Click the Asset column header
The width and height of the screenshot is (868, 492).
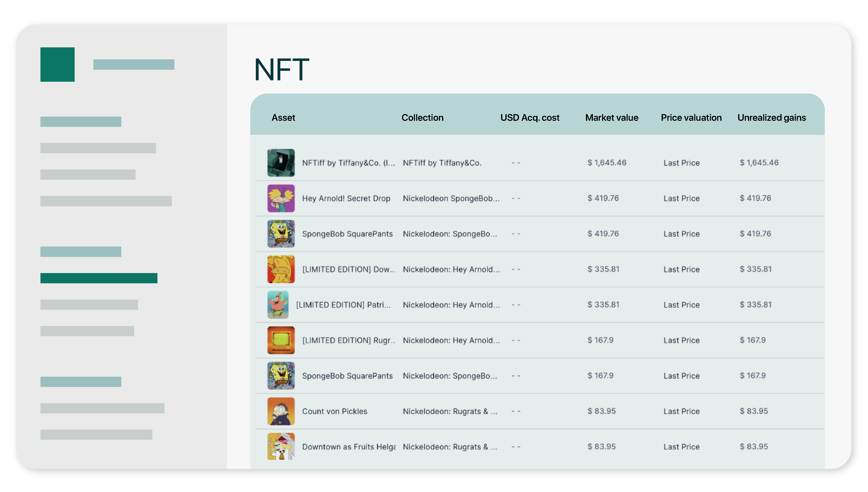[x=283, y=118]
